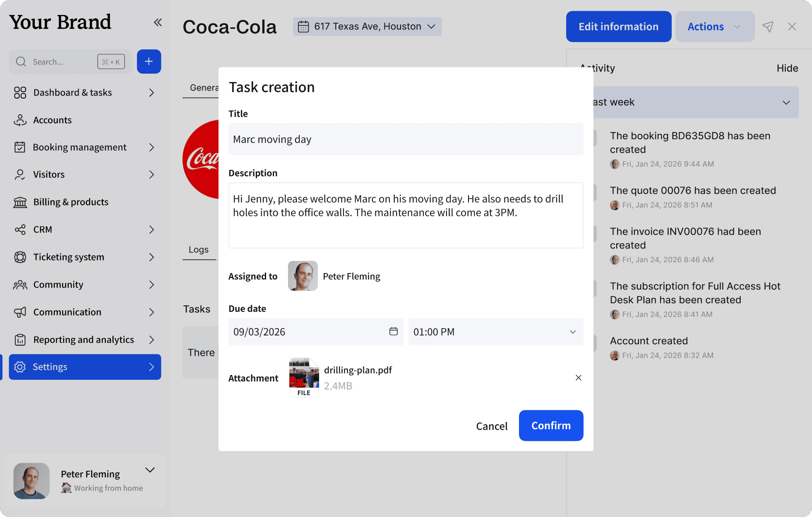The width and height of the screenshot is (812, 517).
Task: Expand the Last week activity filter
Action: pyautogui.click(x=786, y=102)
